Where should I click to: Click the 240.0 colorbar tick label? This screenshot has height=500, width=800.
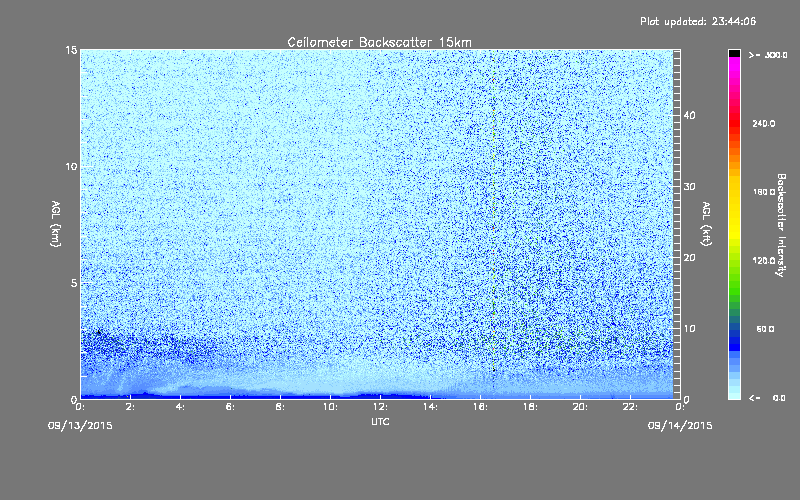(x=764, y=123)
